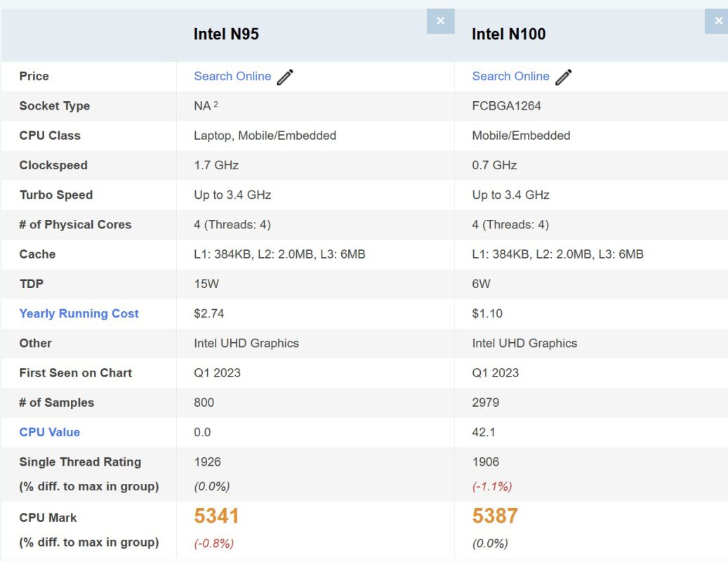This screenshot has height=562, width=728.
Task: Select the Socket Type row label
Action: [54, 106]
